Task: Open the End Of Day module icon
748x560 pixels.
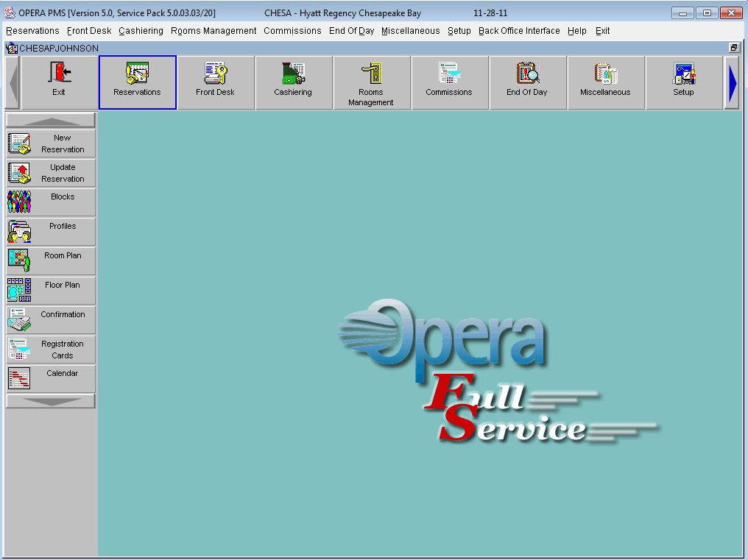Action: [x=527, y=82]
